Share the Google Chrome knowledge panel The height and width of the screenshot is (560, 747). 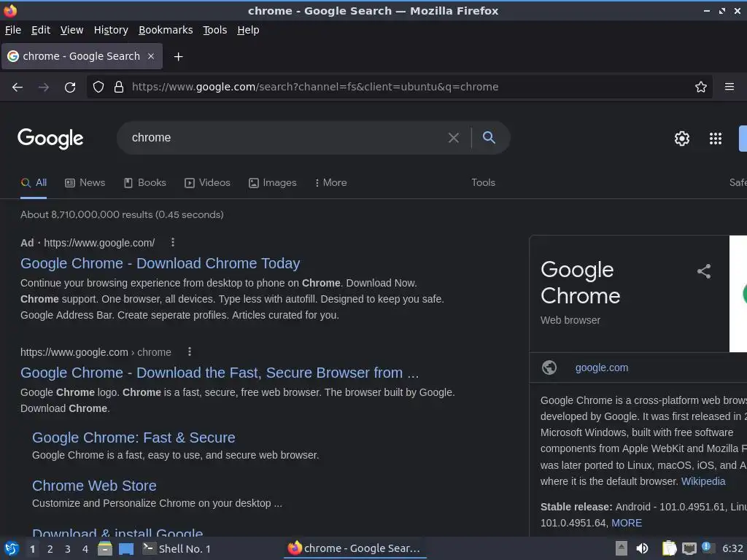[x=704, y=271]
